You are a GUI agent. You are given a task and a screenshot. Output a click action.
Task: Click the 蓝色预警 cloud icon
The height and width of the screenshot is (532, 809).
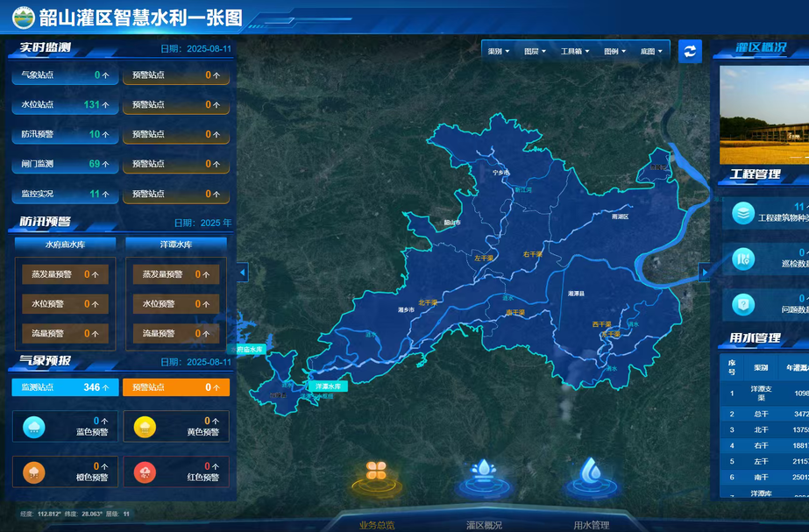coord(34,427)
